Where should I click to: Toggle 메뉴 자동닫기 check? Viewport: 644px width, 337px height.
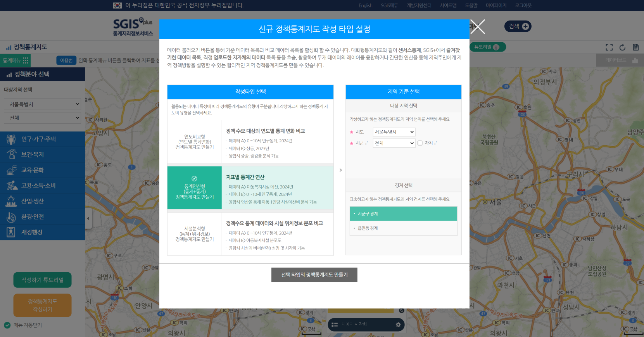pyautogui.click(x=7, y=325)
